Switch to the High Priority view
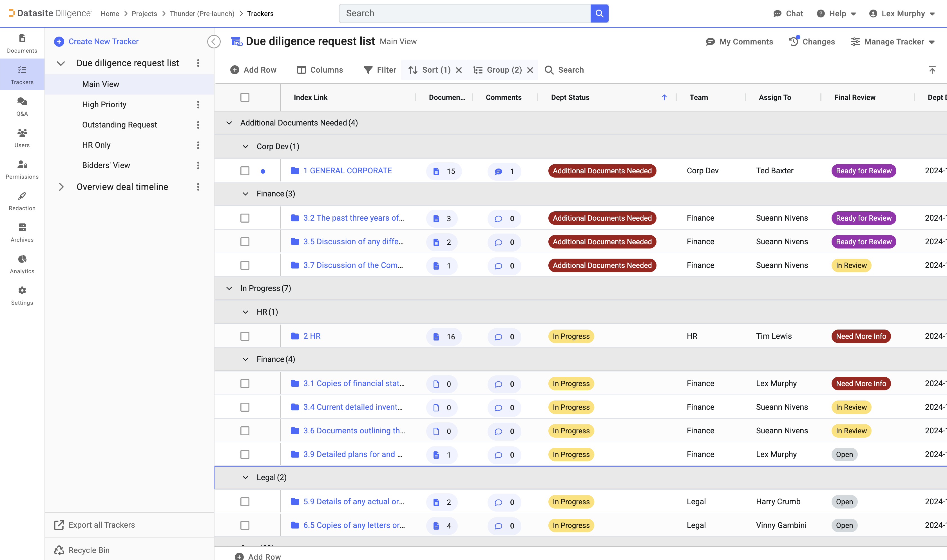The width and height of the screenshot is (947, 560). coord(104,104)
